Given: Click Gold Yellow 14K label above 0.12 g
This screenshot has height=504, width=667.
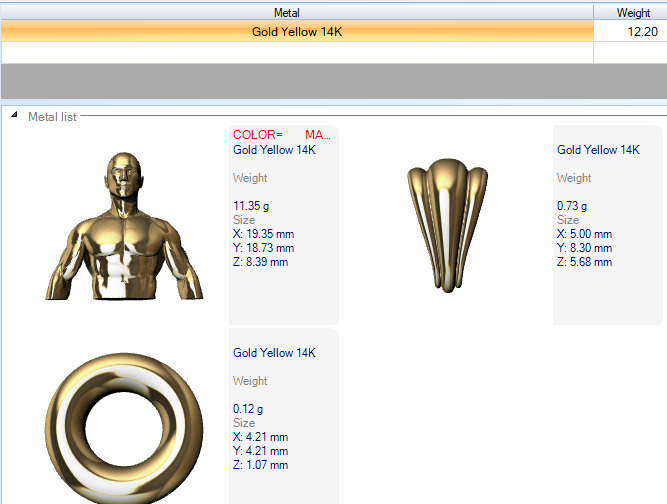Looking at the screenshot, I should point(274,353).
